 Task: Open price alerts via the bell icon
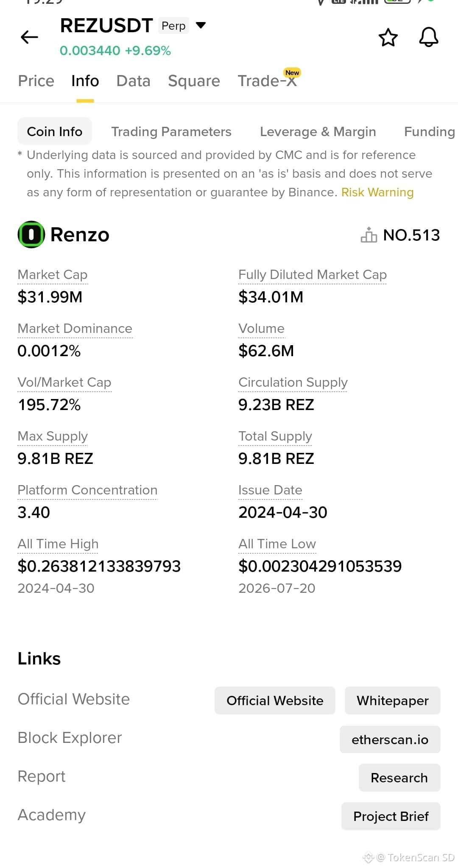[x=429, y=37]
